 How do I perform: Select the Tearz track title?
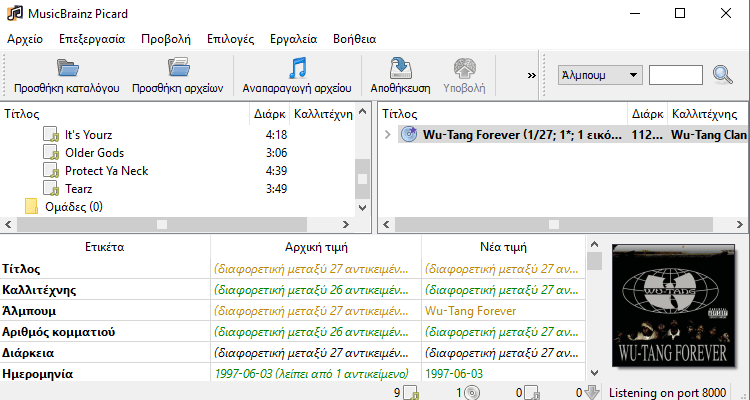(x=78, y=189)
